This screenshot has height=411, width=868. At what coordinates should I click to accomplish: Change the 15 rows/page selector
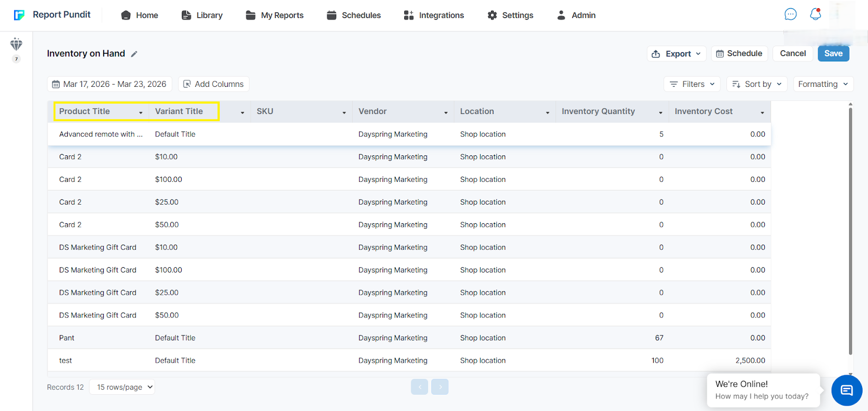tap(122, 387)
